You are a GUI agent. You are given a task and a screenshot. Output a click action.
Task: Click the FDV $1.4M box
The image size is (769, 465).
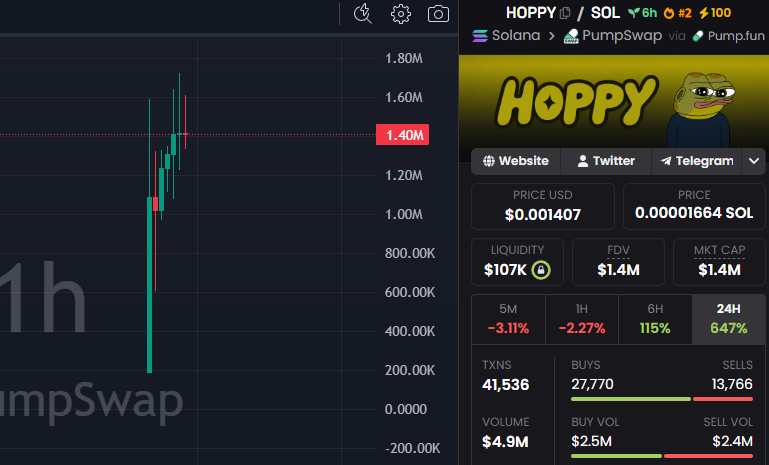(x=618, y=262)
